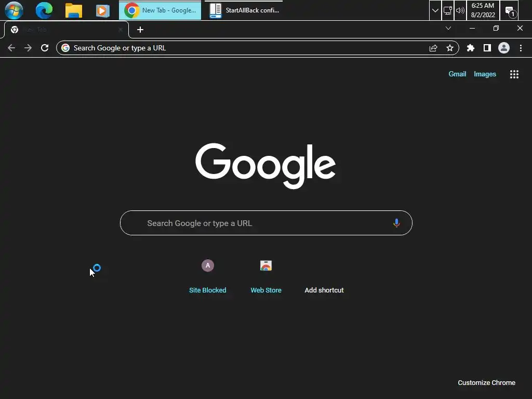Viewport: 532px width, 399px height.
Task: Open the notification center icon
Action: pyautogui.click(x=510, y=11)
